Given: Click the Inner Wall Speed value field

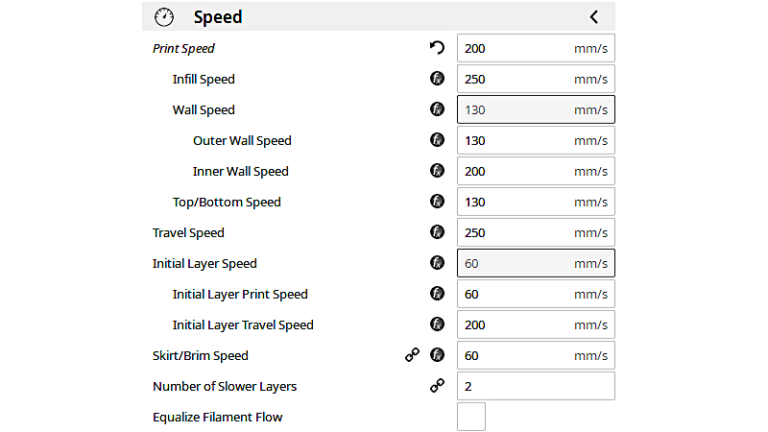Looking at the screenshot, I should [535, 171].
